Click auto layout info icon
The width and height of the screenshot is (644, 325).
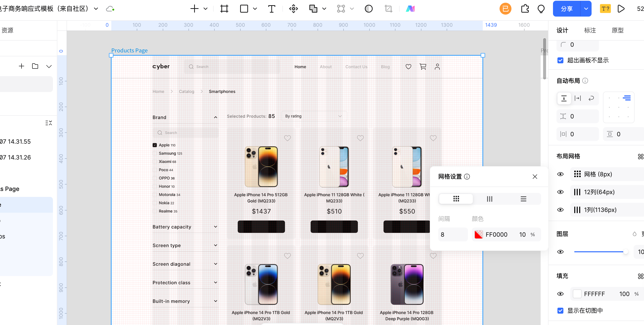(585, 81)
